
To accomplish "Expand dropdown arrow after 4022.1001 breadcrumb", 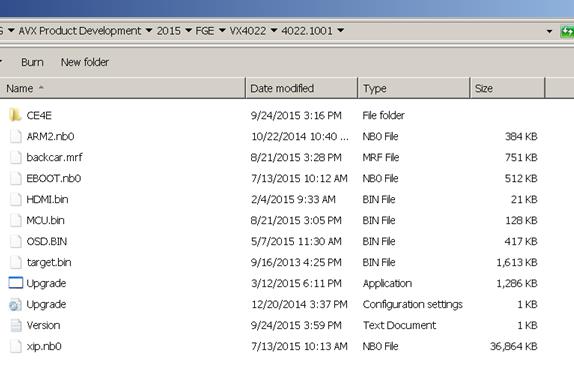I will click(x=340, y=30).
